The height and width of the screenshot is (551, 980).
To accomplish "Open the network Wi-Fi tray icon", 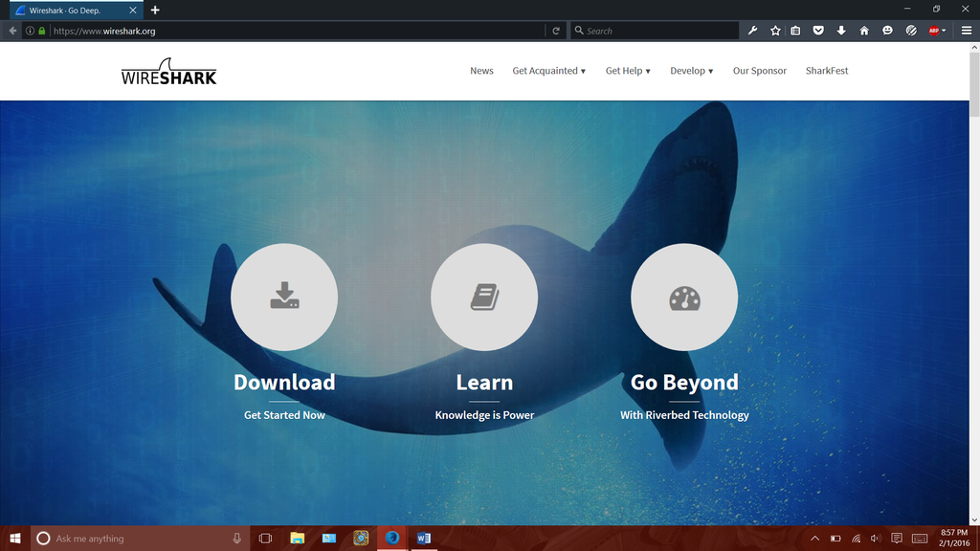I will (x=856, y=538).
